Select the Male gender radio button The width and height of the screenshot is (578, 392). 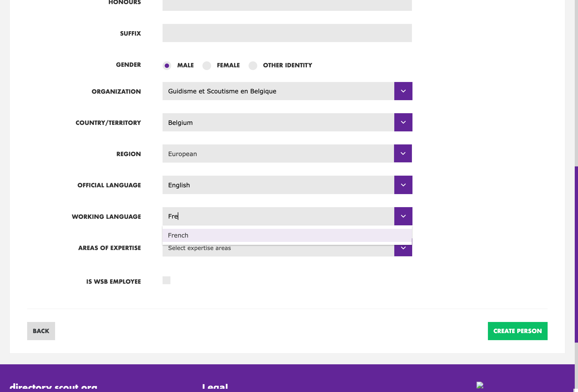click(x=167, y=65)
